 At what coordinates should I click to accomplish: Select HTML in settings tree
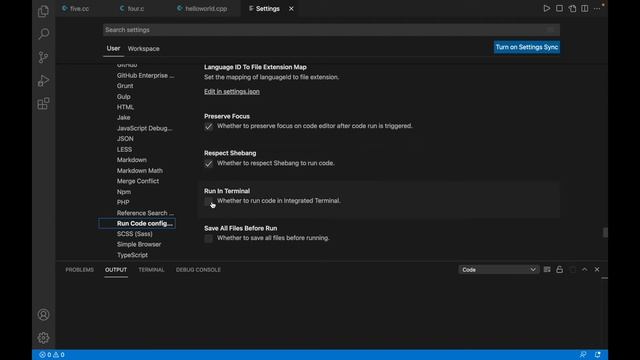click(x=125, y=107)
